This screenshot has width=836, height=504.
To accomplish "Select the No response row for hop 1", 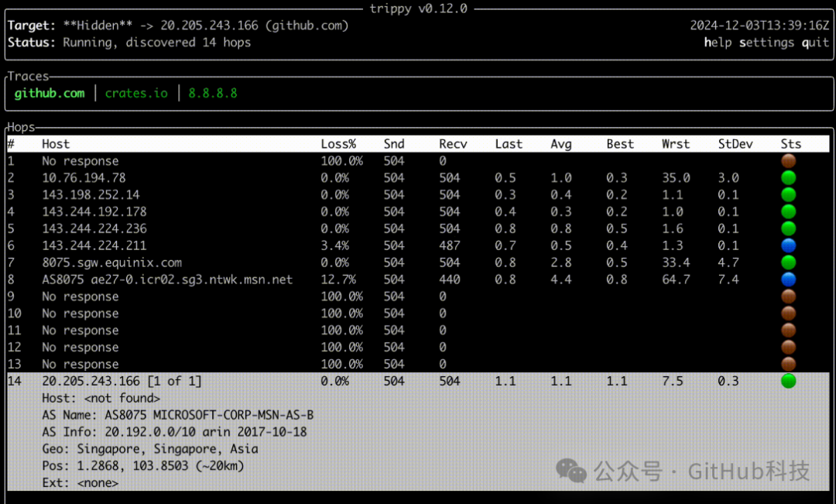I will [x=81, y=160].
